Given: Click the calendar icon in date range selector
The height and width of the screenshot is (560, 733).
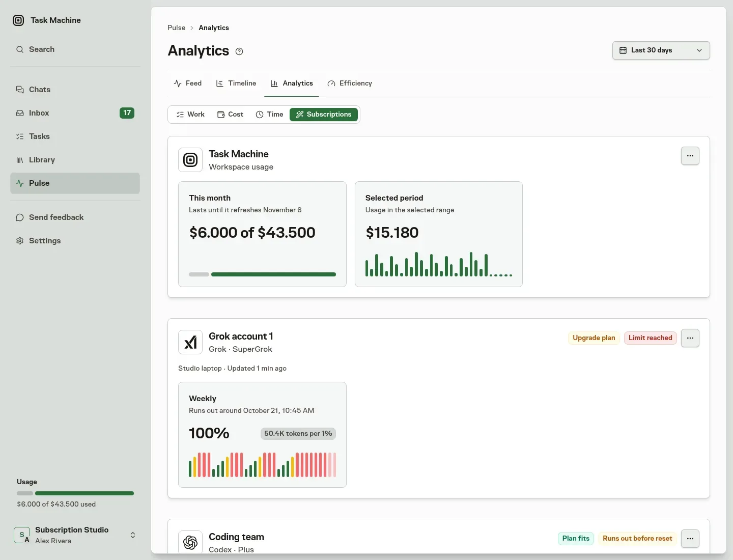Looking at the screenshot, I should (x=623, y=50).
